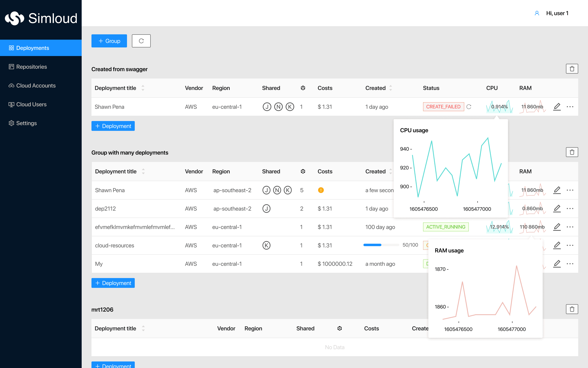The height and width of the screenshot is (368, 588).
Task: Click the orange warning cost icon
Action: tap(321, 190)
